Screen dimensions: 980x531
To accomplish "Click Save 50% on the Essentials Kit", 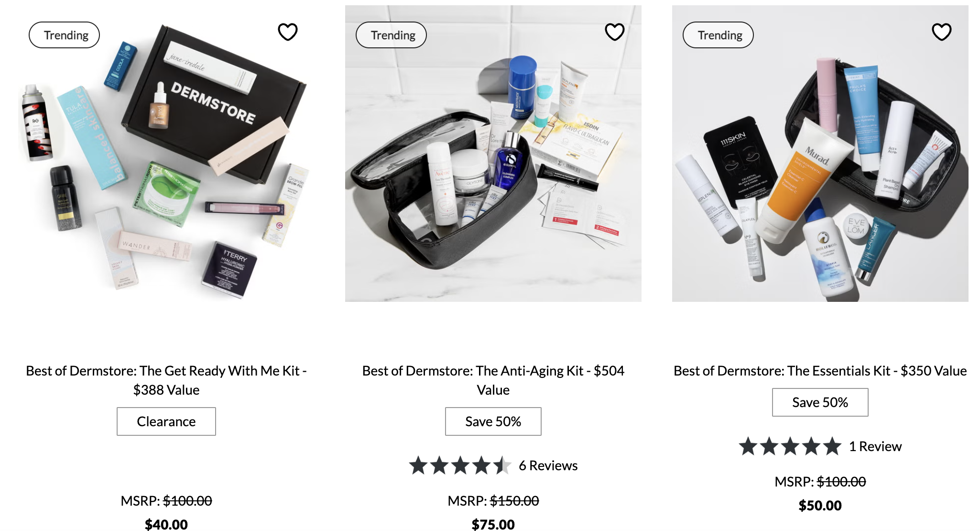I will [820, 402].
